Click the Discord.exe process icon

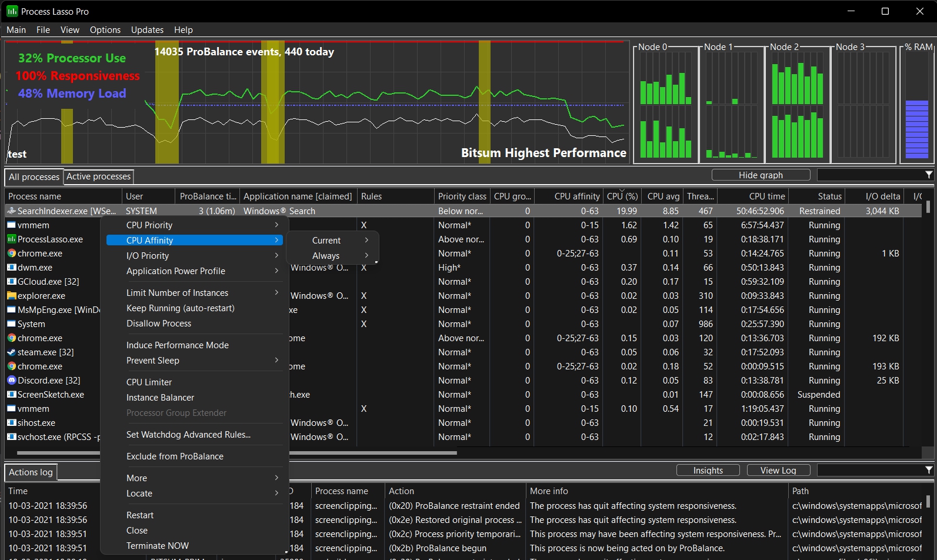pyautogui.click(x=11, y=380)
